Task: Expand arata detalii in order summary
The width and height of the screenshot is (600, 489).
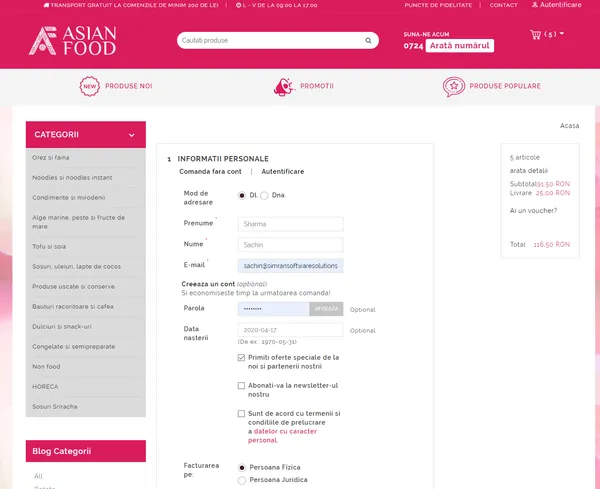Action: [x=528, y=171]
